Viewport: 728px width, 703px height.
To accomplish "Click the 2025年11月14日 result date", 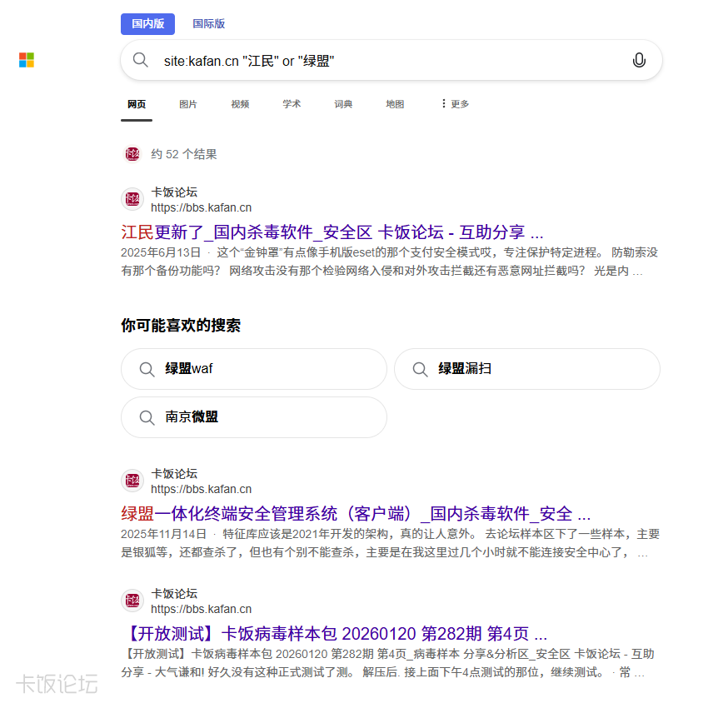I will [163, 534].
